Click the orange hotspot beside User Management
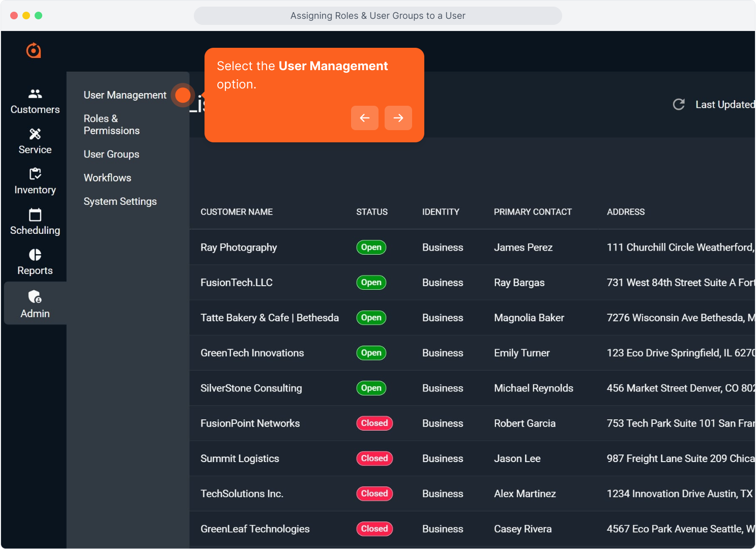 183,95
